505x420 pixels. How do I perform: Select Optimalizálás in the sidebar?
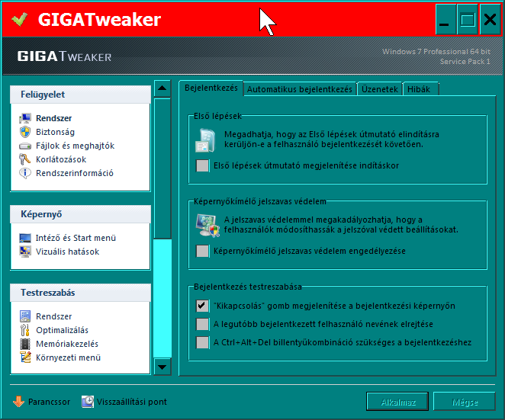(x=62, y=330)
